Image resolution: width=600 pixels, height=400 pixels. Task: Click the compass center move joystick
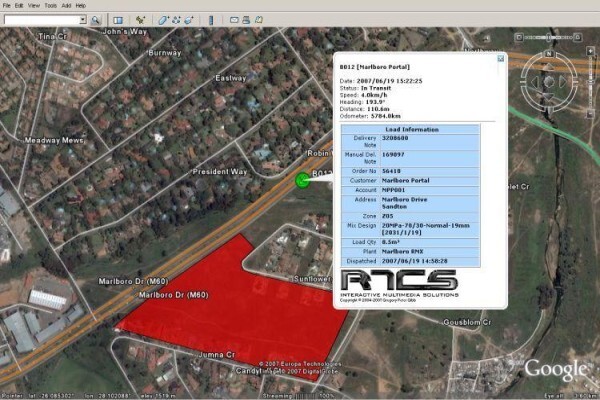pos(549,82)
